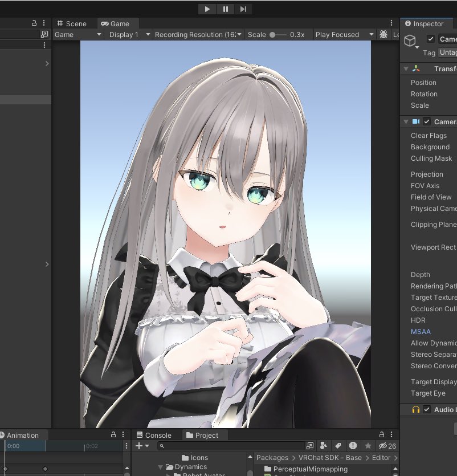Click the 0:02 mark on Animation timeline
This screenshot has width=457, height=476.
click(x=91, y=446)
